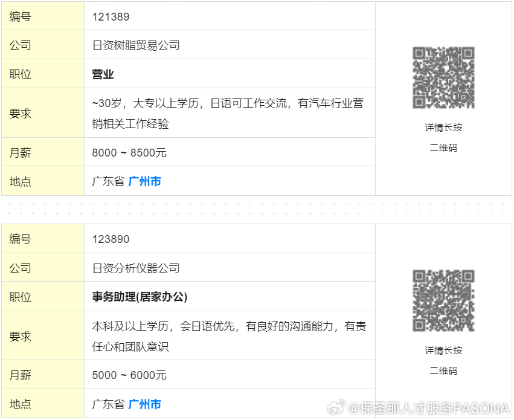Open the 广州市 link in the first listing
This screenshot has width=514, height=420.
pos(144,181)
